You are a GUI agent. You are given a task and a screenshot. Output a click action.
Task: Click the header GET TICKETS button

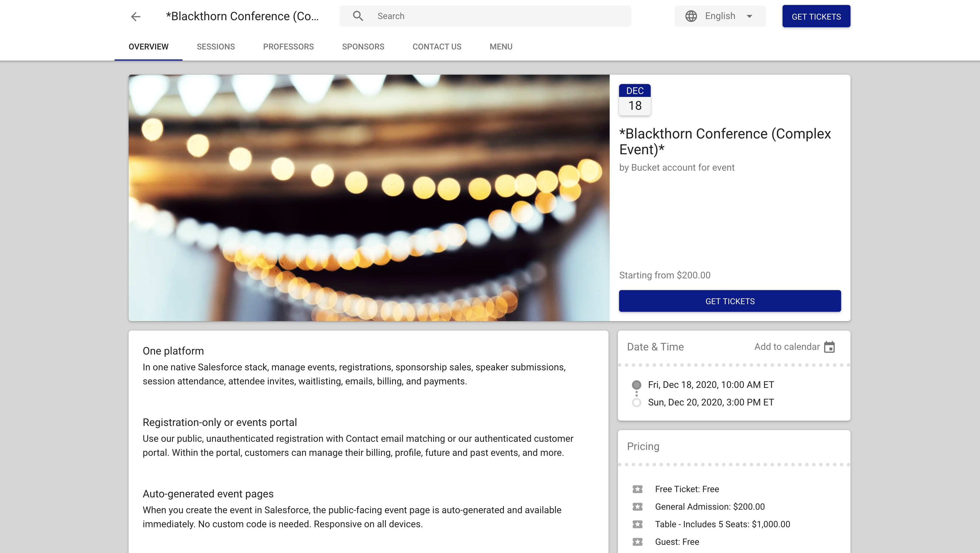[x=816, y=16]
